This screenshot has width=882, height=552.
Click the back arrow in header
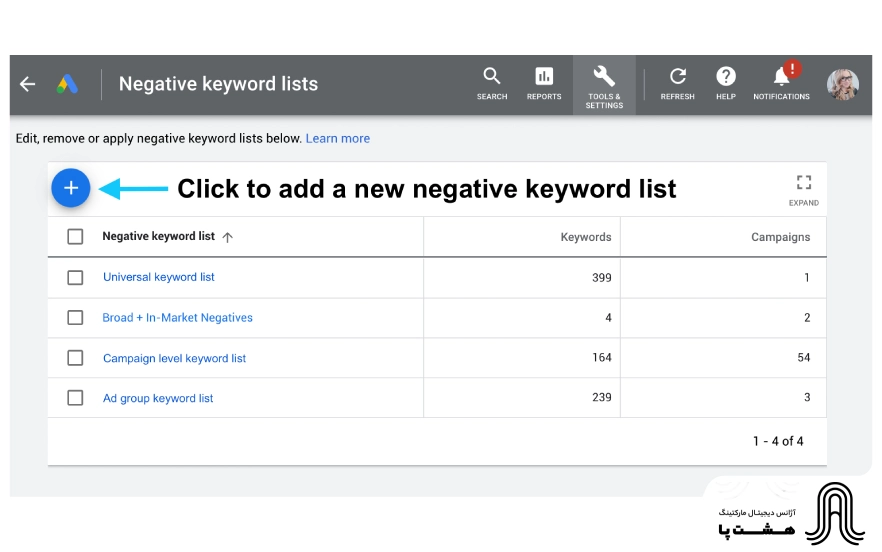click(x=27, y=84)
